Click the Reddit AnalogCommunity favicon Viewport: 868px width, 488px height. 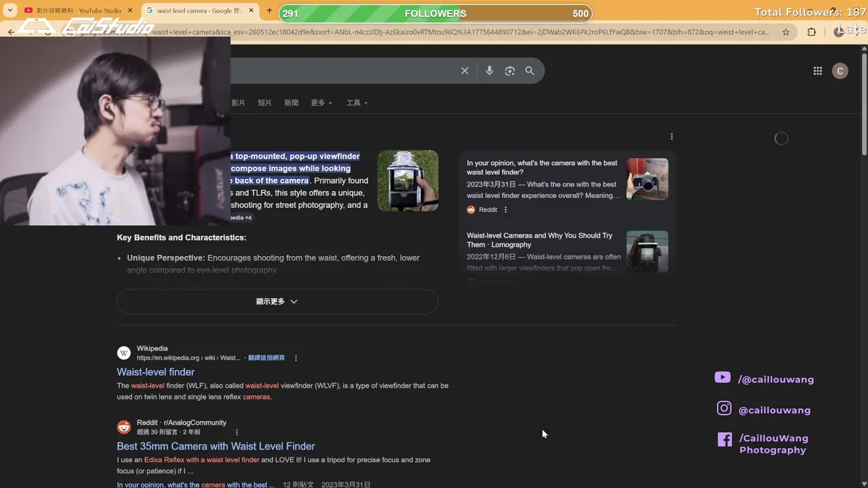(x=123, y=427)
